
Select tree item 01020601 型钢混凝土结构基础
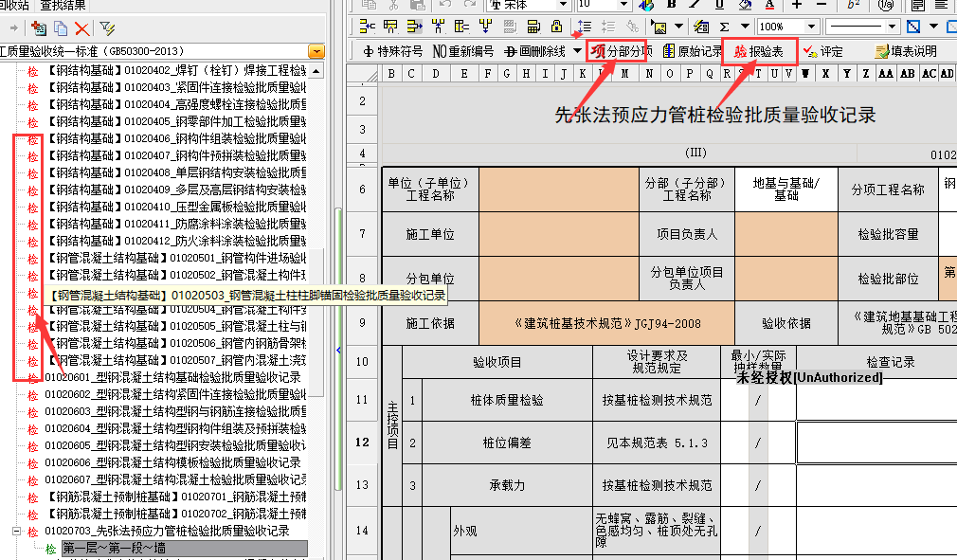[172, 377]
